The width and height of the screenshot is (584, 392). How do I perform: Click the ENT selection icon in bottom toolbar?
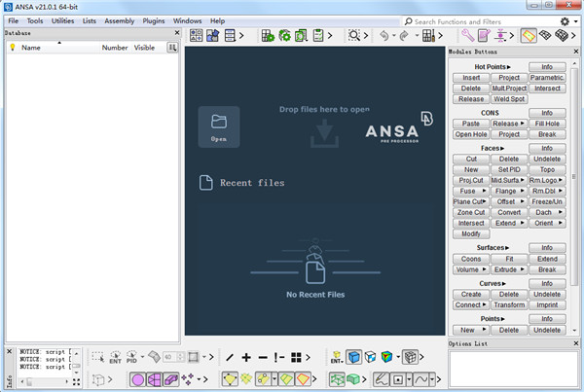(x=114, y=357)
